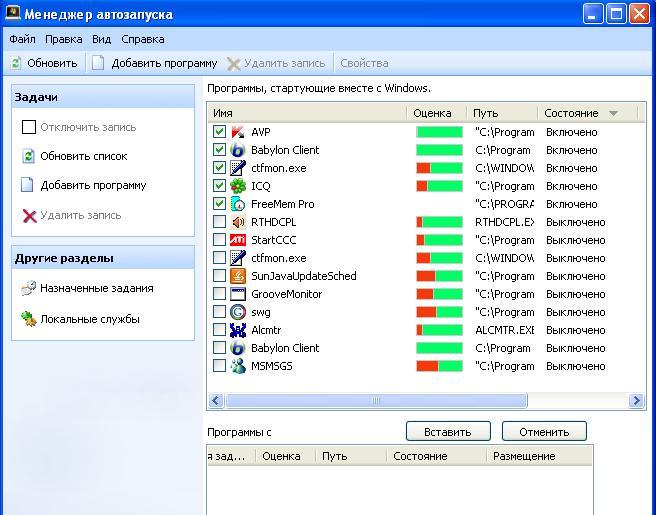Click the MSMSGS messenger icon
The width and height of the screenshot is (656, 515).
238,366
